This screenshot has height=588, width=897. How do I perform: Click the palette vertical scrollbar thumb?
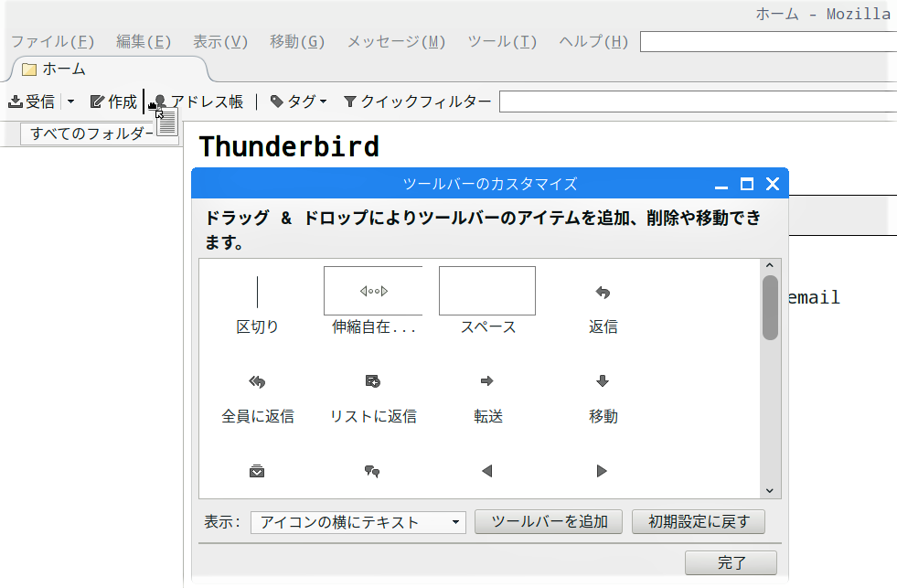(x=770, y=308)
